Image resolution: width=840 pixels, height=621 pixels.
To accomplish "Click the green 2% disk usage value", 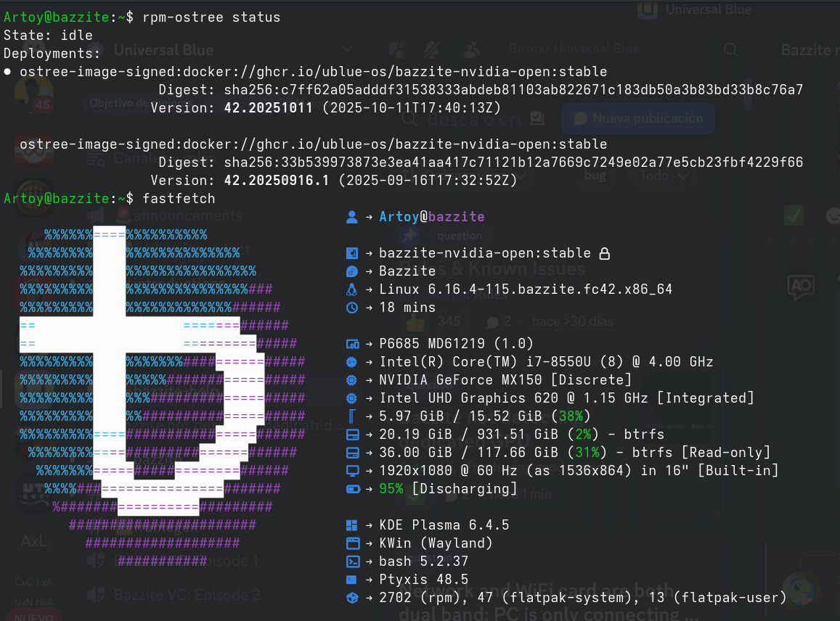I will (x=584, y=435).
